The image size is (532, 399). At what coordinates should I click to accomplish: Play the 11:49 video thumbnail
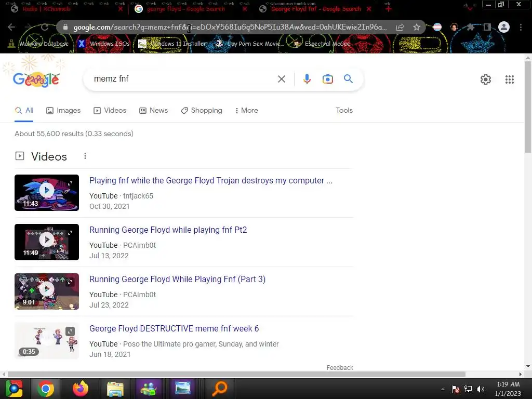[47, 242]
